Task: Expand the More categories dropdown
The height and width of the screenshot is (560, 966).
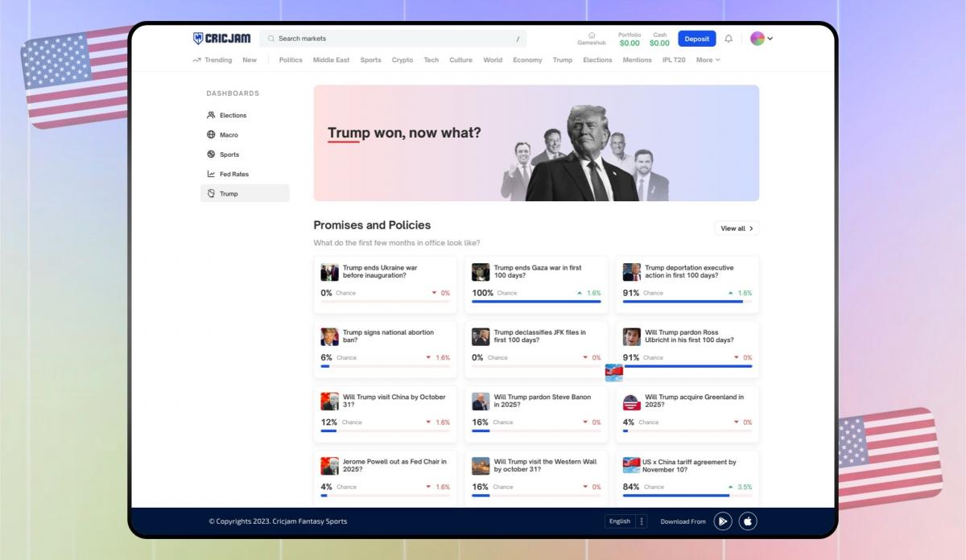Action: click(x=708, y=60)
